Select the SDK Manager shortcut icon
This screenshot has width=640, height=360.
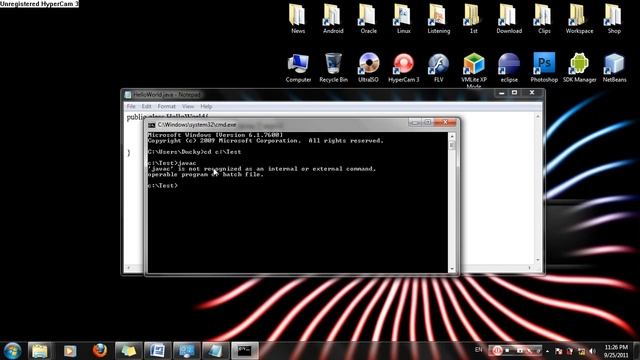tap(579, 68)
